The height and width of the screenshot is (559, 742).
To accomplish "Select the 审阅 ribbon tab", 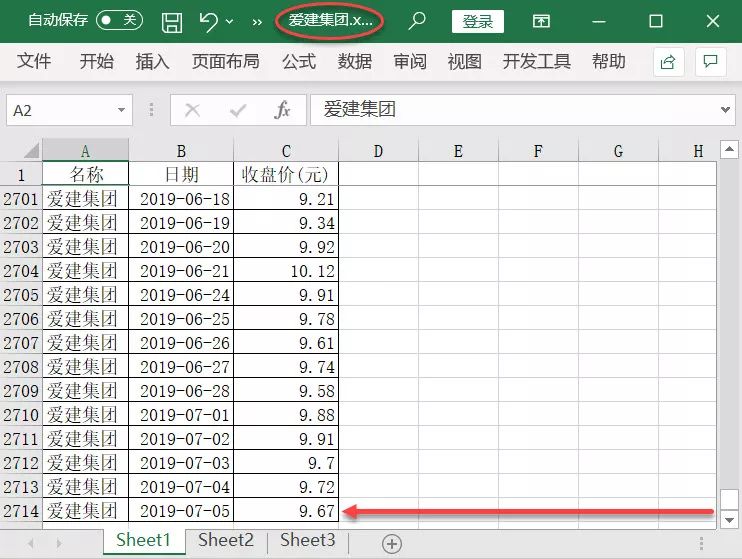I will coord(410,62).
